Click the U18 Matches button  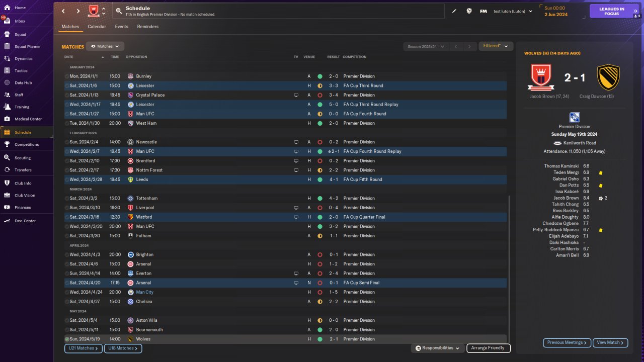pyautogui.click(x=123, y=348)
